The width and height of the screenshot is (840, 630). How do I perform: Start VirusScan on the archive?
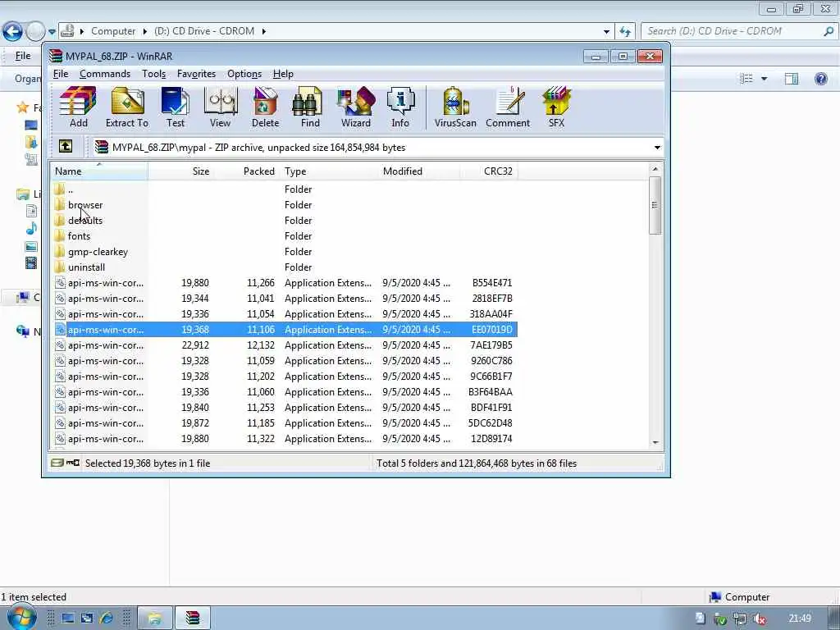(455, 107)
